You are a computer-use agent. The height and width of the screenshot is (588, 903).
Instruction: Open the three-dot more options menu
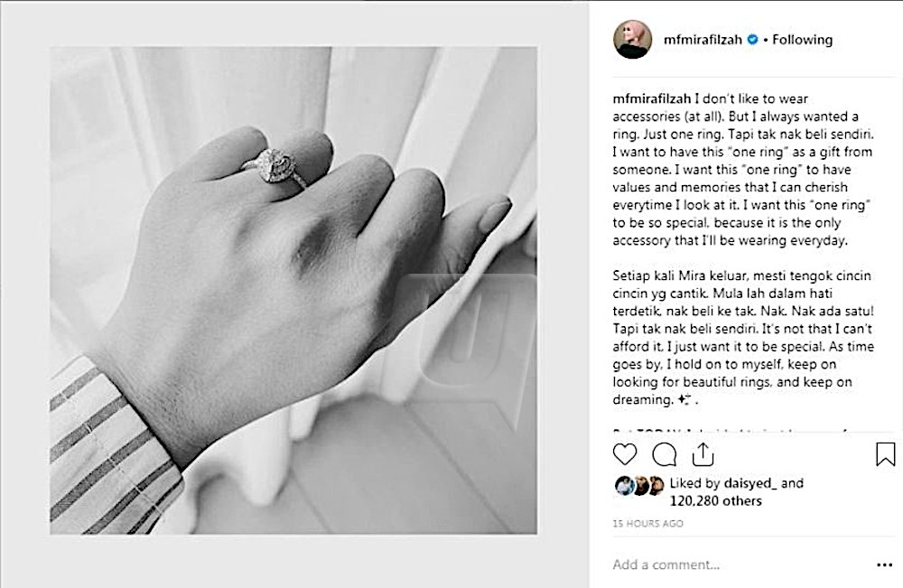click(x=885, y=565)
